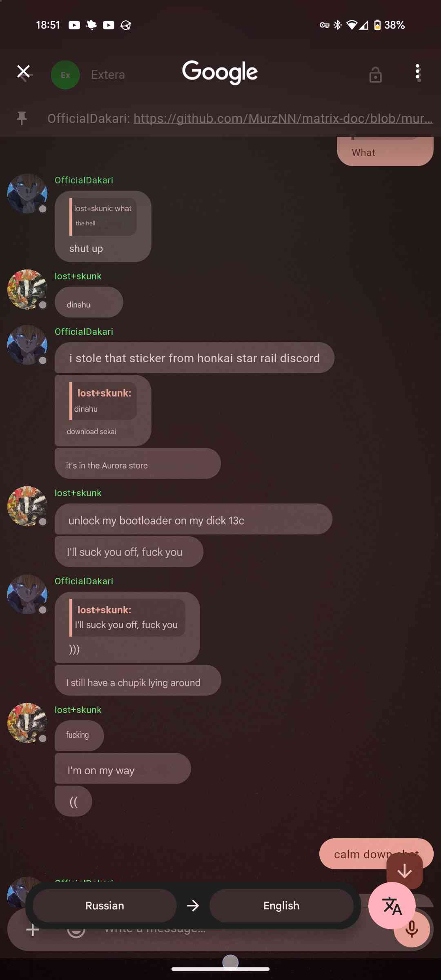Select Russian source language
This screenshot has width=441, height=980.
coord(105,906)
